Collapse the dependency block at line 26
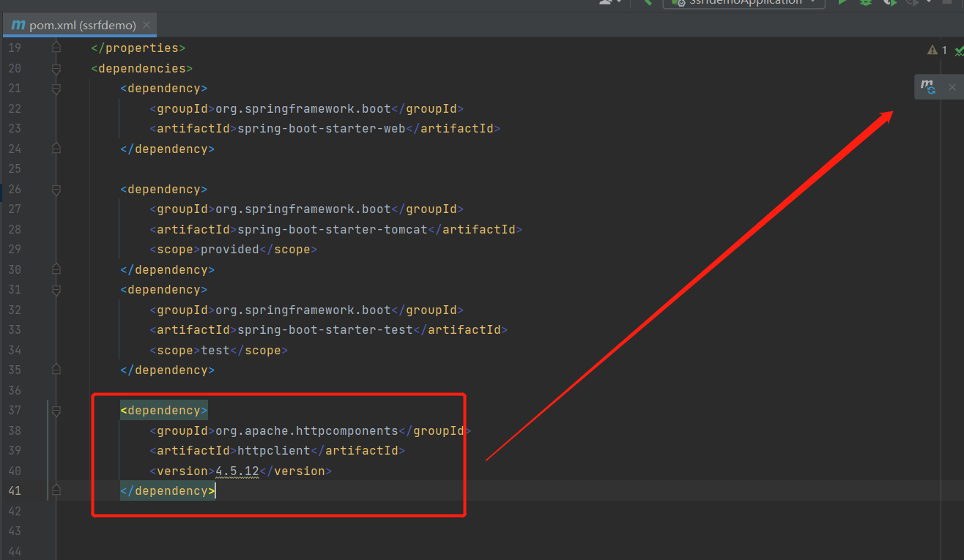Screen dimensions: 964x560 coord(56,190)
